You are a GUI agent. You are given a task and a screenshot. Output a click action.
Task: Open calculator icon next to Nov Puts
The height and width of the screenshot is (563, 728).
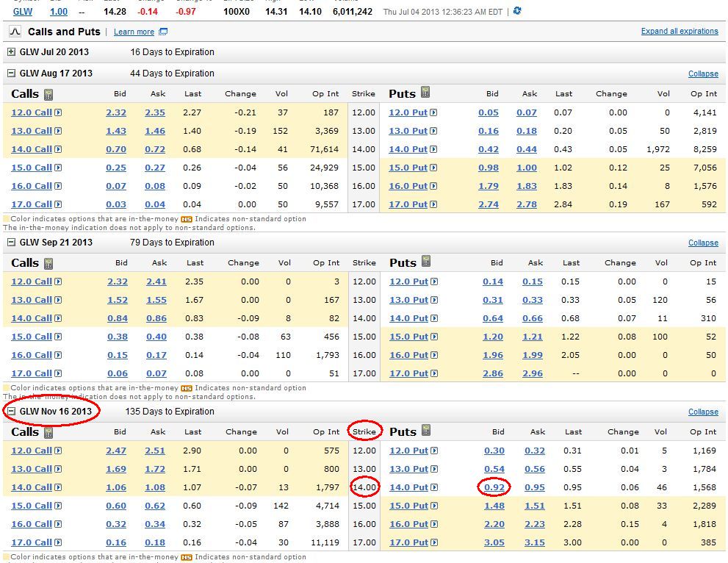(426, 430)
